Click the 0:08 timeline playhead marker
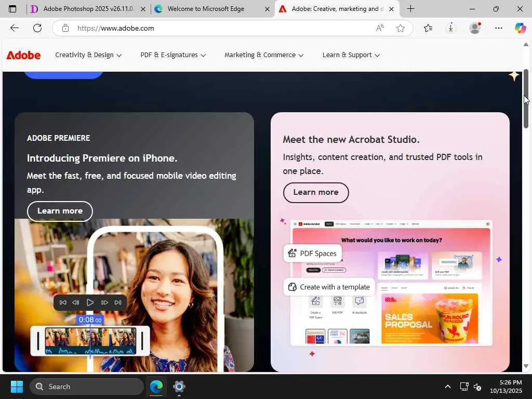This screenshot has width=532, height=399. (x=90, y=320)
